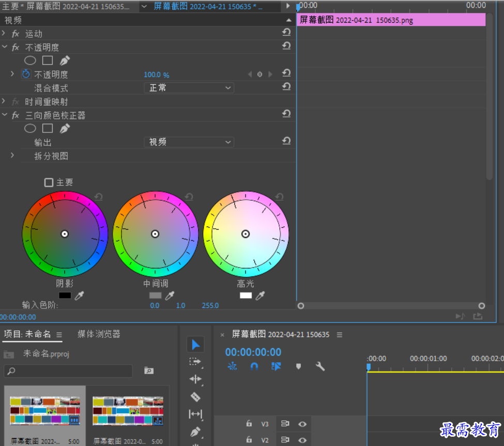This screenshot has height=446, width=504.
Task: Select sequence clip tab in Effect Controls
Action: click(208, 6)
